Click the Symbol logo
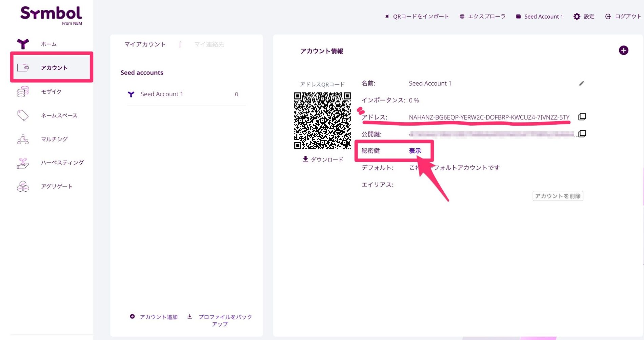Screen dimensions: 644x340 [51, 16]
